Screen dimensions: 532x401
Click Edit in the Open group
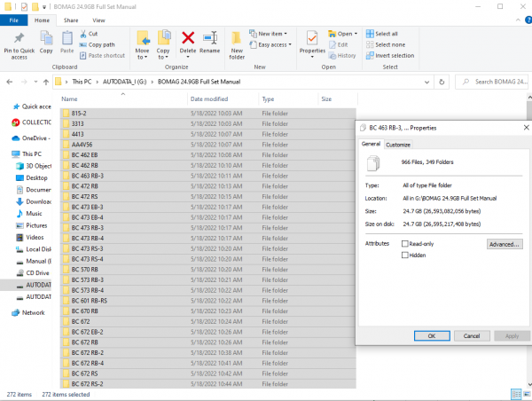pyautogui.click(x=339, y=44)
